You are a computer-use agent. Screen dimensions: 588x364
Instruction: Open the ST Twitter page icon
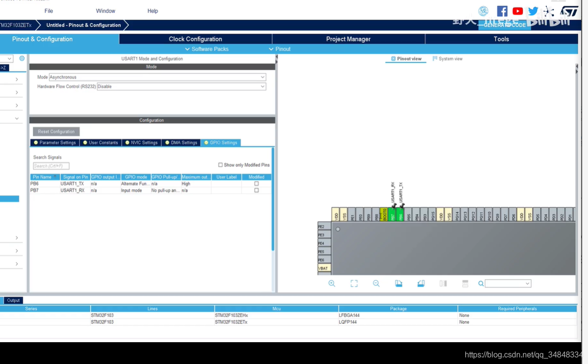[x=533, y=11]
